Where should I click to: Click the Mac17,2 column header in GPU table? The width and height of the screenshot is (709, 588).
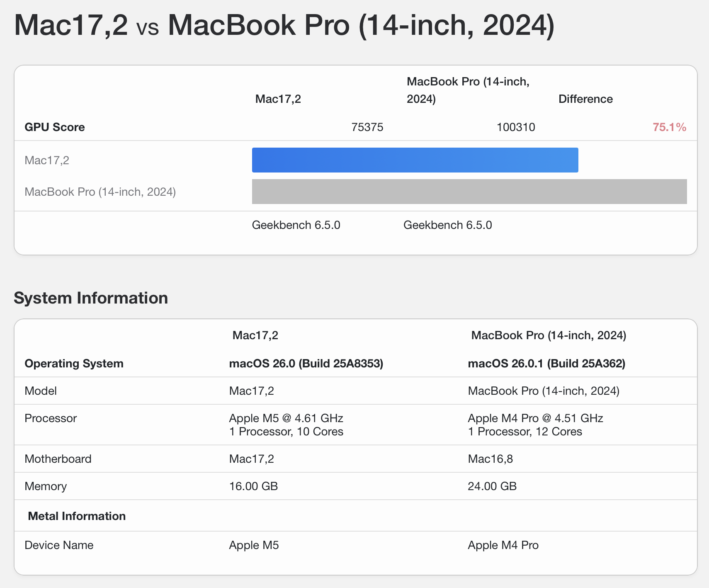point(278,99)
